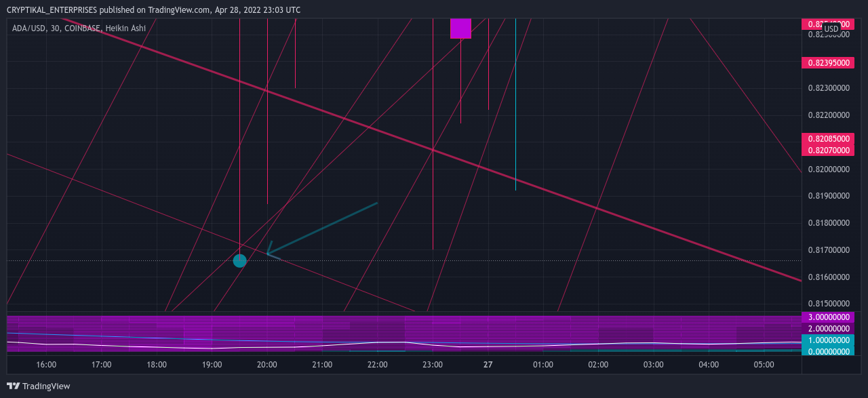Screen dimensions: 868x398
Task: Click the 0.81600000 price axis label
Action: pyautogui.click(x=829, y=277)
